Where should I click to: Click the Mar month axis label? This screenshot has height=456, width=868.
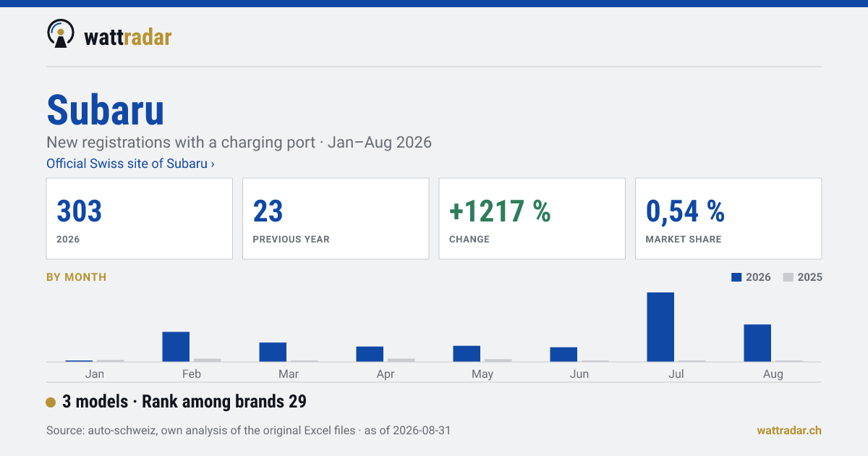pos(289,374)
